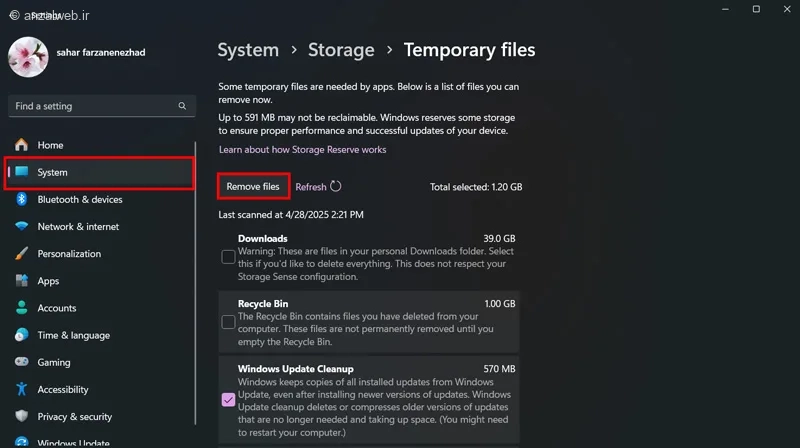Click the Accessibility icon
The height and width of the screenshot is (448, 800).
[x=22, y=389]
